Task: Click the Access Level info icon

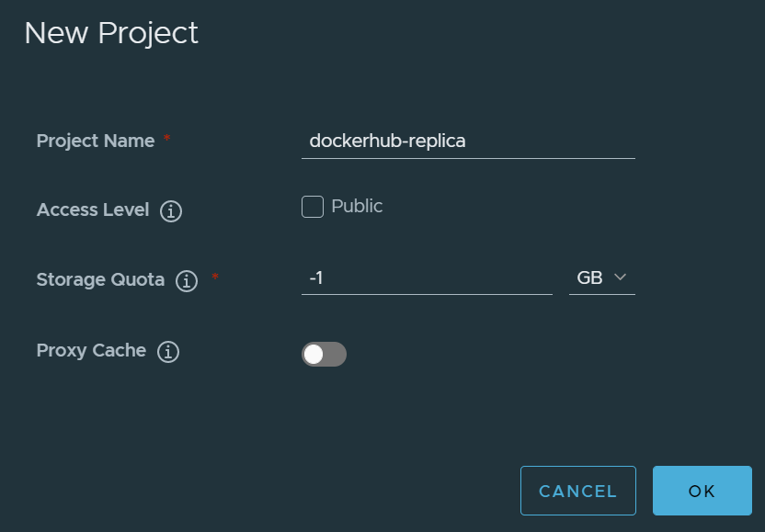Action: (x=171, y=211)
